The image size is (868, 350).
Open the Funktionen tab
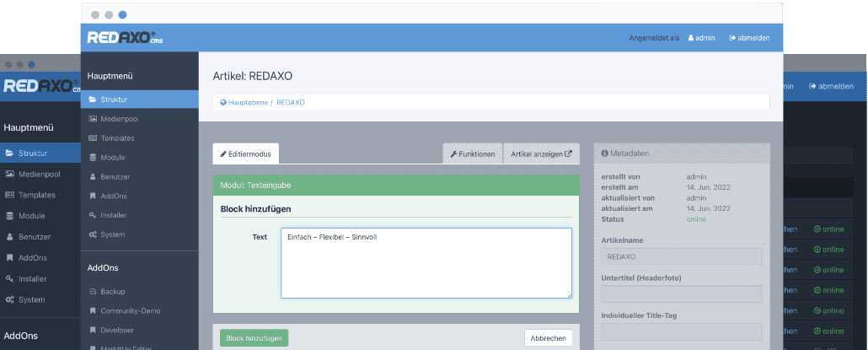pos(473,154)
